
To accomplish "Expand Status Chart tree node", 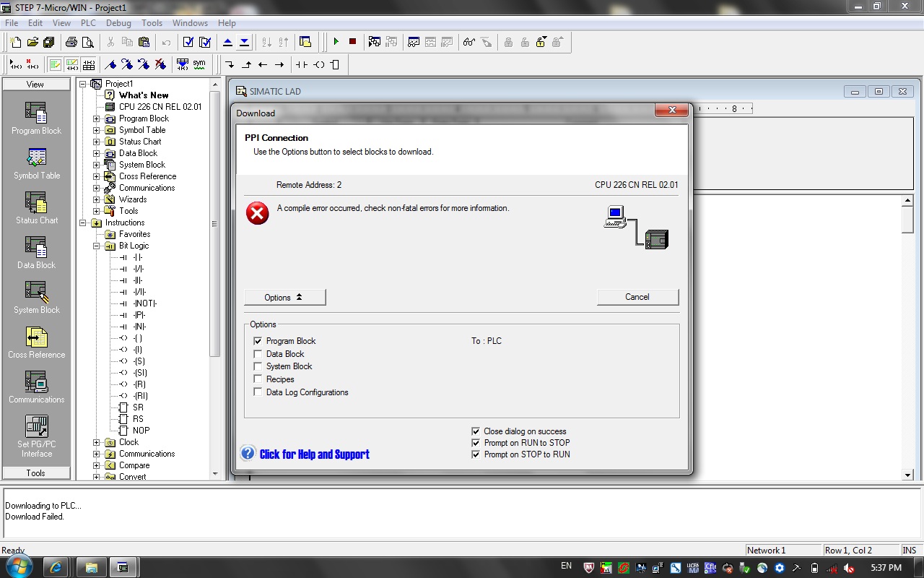I will [97, 142].
